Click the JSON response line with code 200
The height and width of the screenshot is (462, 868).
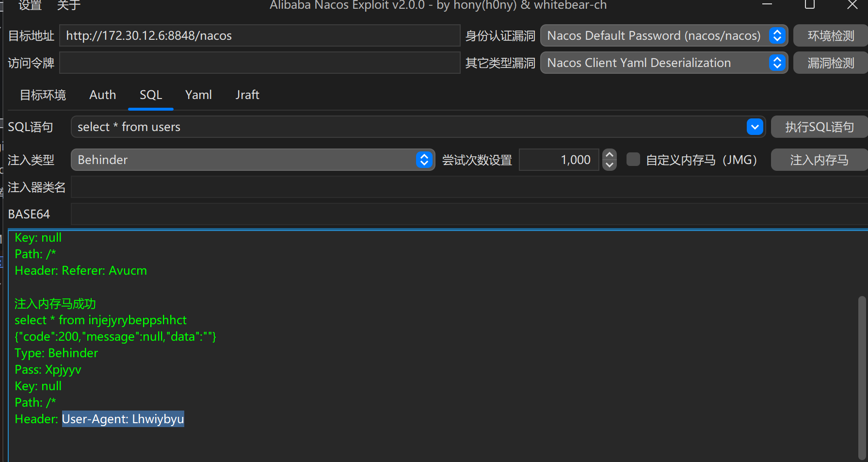[x=115, y=337]
